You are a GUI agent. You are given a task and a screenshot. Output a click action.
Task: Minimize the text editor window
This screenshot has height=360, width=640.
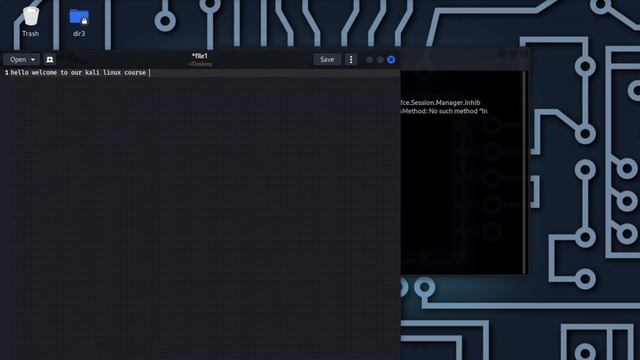(369, 60)
